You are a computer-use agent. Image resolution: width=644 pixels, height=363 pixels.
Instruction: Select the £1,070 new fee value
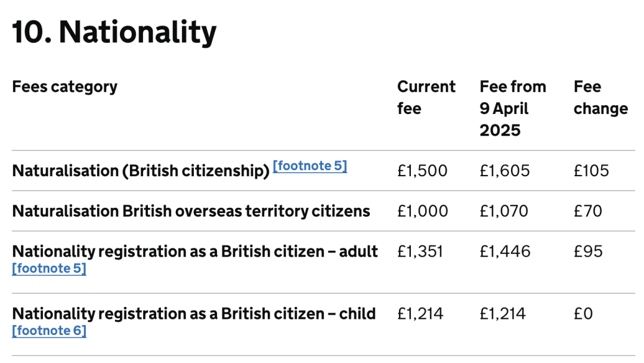pyautogui.click(x=504, y=211)
